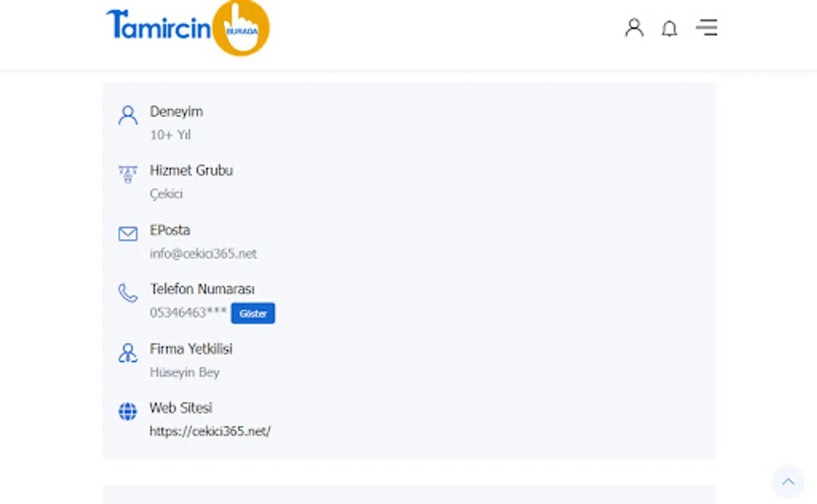Open the user account icon
The height and width of the screenshot is (504, 817).
(x=634, y=27)
